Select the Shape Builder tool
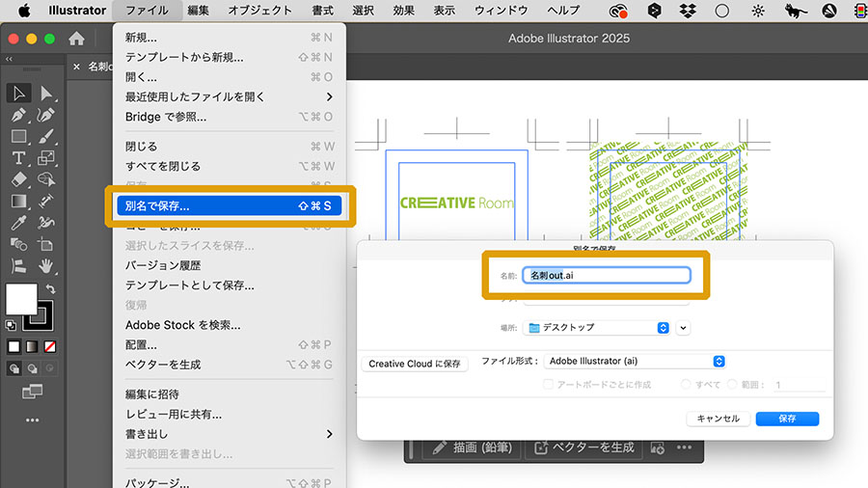The image size is (868, 488). coord(46,179)
